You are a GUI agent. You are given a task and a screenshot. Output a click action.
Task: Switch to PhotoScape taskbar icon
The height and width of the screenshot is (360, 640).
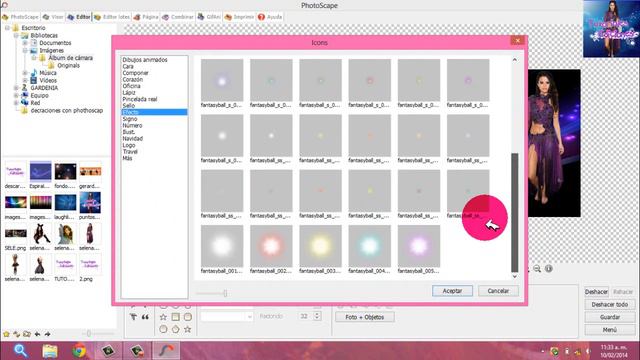pyautogui.click(x=166, y=351)
